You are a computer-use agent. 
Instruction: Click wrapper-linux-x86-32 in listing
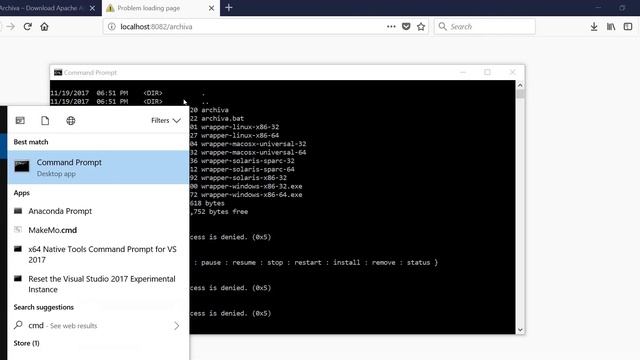240,127
